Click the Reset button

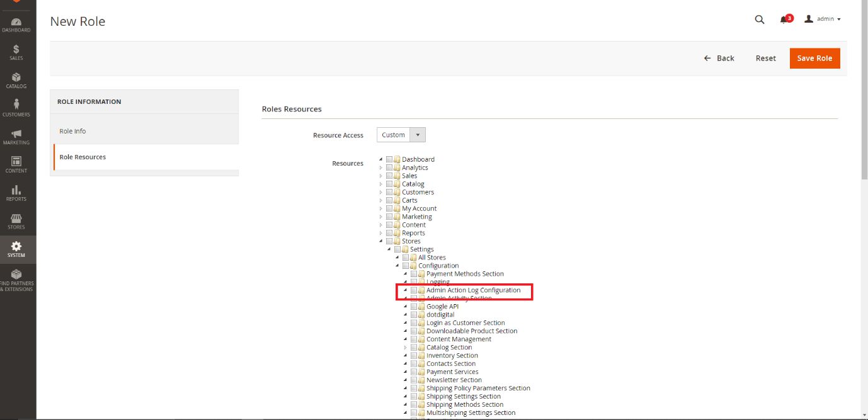(x=765, y=58)
